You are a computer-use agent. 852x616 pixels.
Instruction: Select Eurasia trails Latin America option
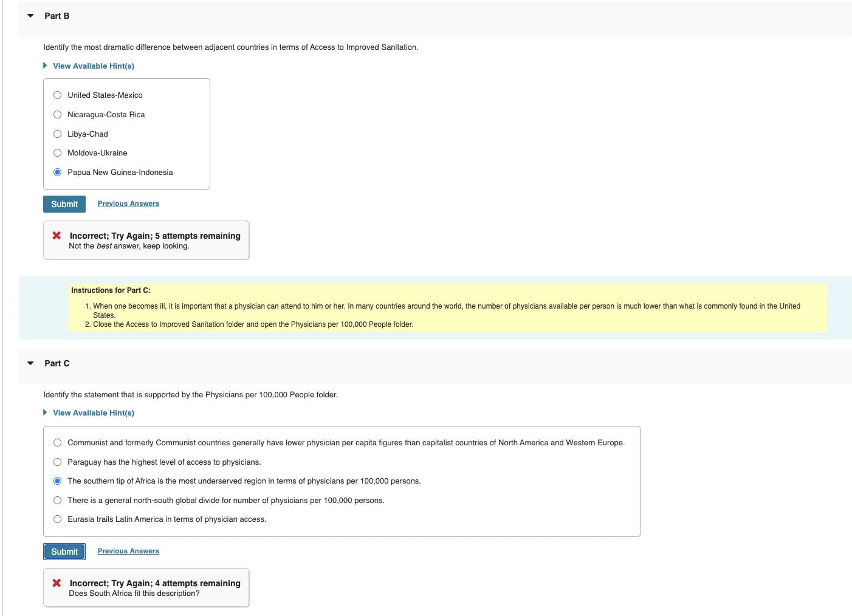pos(57,519)
